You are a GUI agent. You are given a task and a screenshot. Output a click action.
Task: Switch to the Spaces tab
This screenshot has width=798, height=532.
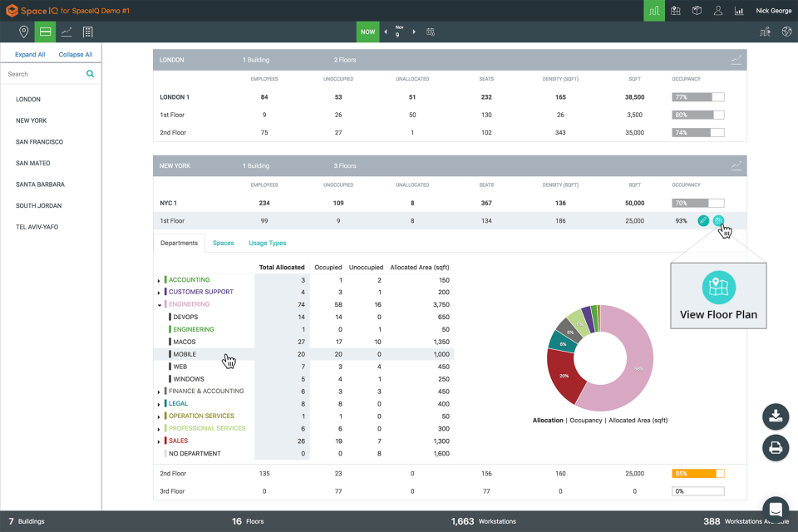coord(223,243)
